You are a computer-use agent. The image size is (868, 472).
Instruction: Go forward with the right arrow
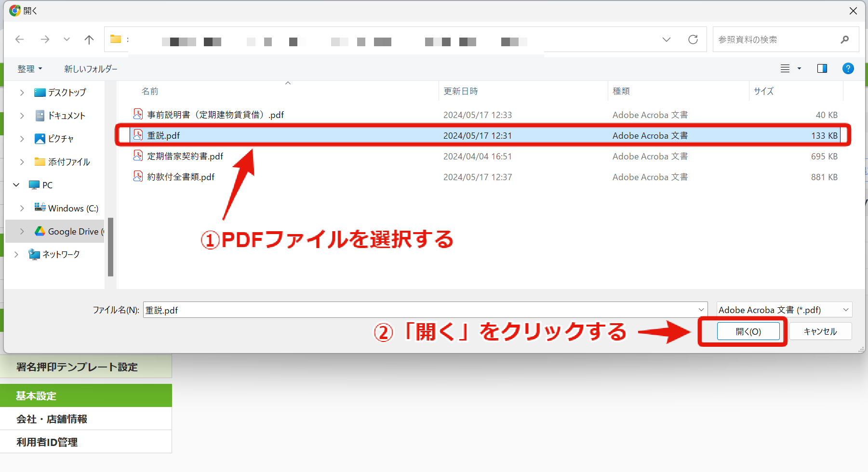(x=45, y=39)
